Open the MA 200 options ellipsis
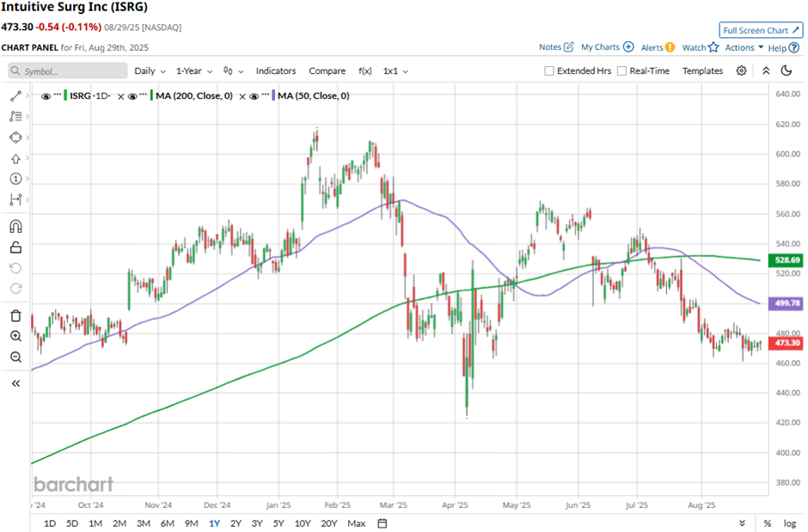Image resolution: width=808 pixels, height=532 pixels. [144, 95]
